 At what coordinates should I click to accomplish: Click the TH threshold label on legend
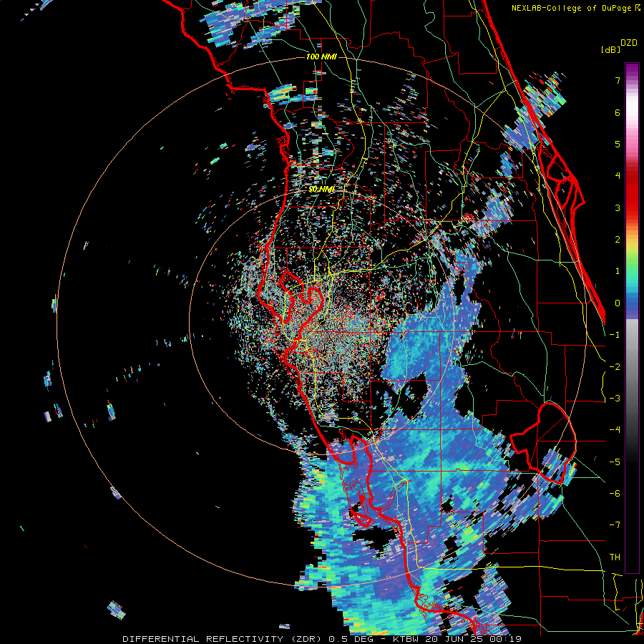tap(615, 557)
